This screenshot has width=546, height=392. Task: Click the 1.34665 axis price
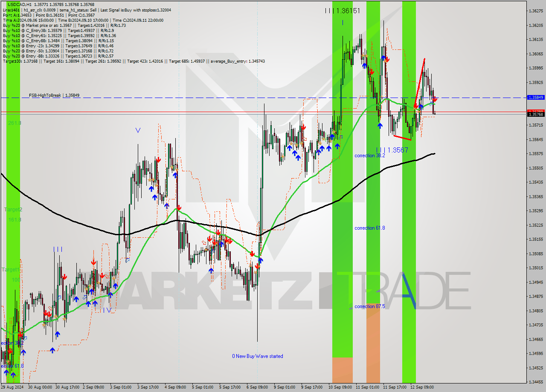click(535, 339)
